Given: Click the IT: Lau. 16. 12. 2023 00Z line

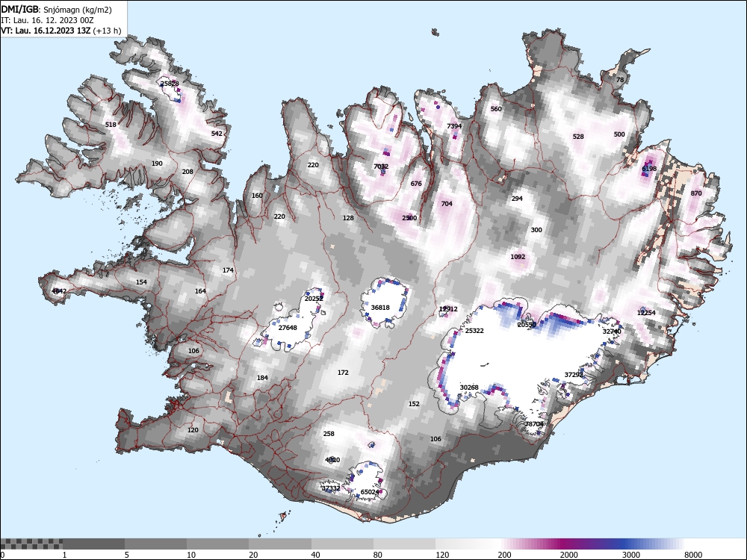Looking at the screenshot, I should click(47, 20).
